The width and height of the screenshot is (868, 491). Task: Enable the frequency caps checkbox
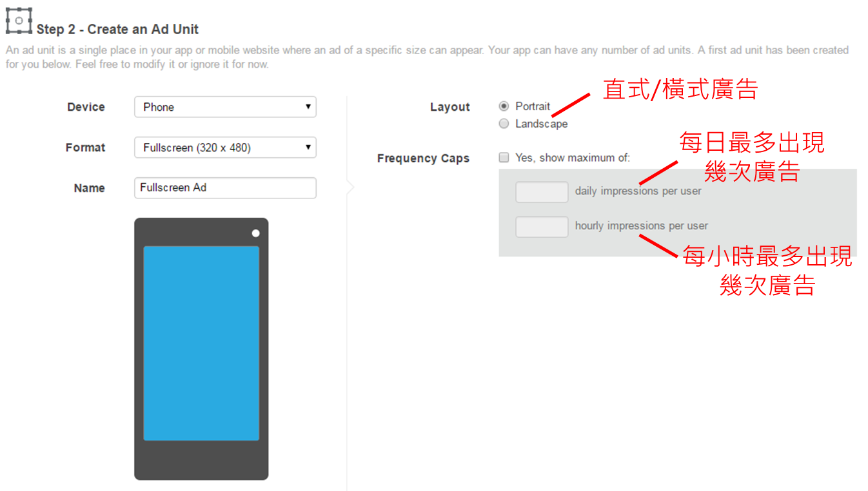click(x=504, y=157)
